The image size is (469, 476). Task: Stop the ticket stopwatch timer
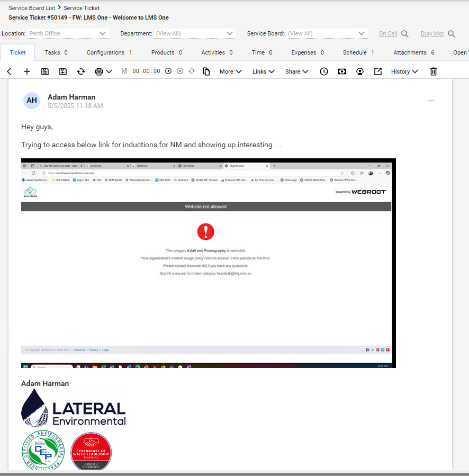180,71
